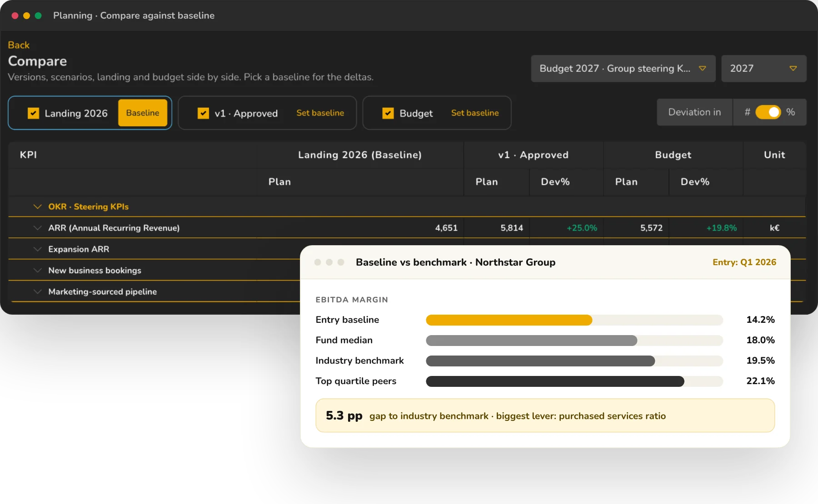Viewport: 818px width, 504px height.
Task: Click the 5,814 plan value
Action: click(512, 228)
